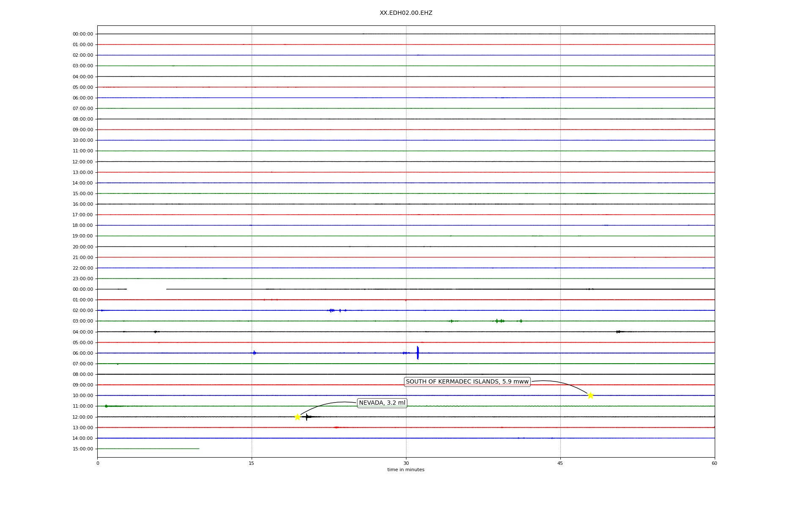This screenshot has width=812, height=508.
Task: Select the 23:00:00 row time label
Action: click(x=83, y=279)
